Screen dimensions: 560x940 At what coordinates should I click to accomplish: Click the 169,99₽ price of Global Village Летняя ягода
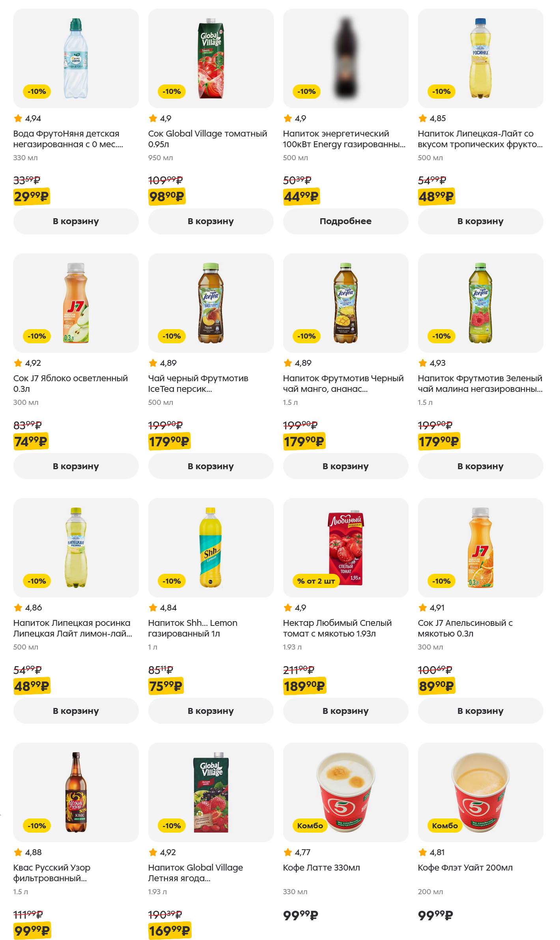(170, 931)
